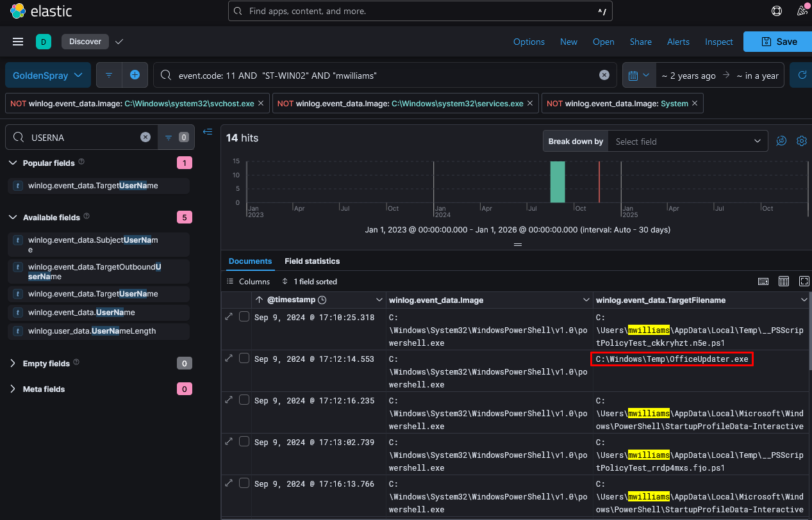
Task: Focus the Find apps, content search box
Action: pos(420,11)
